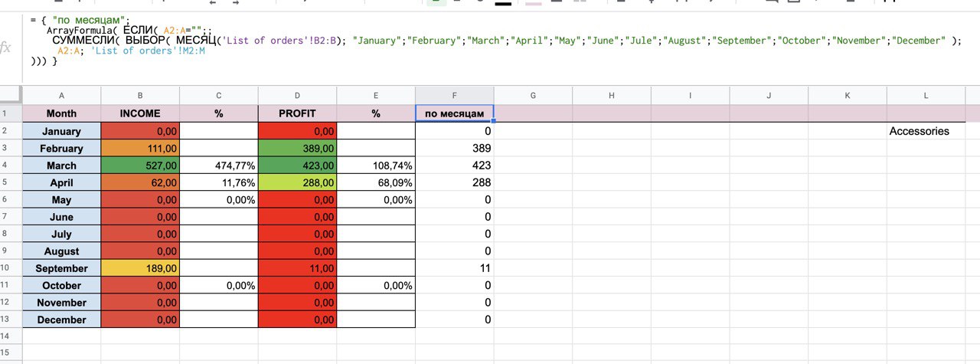Click the fx formula icon
The height and width of the screenshot is (364, 980).
[6, 48]
